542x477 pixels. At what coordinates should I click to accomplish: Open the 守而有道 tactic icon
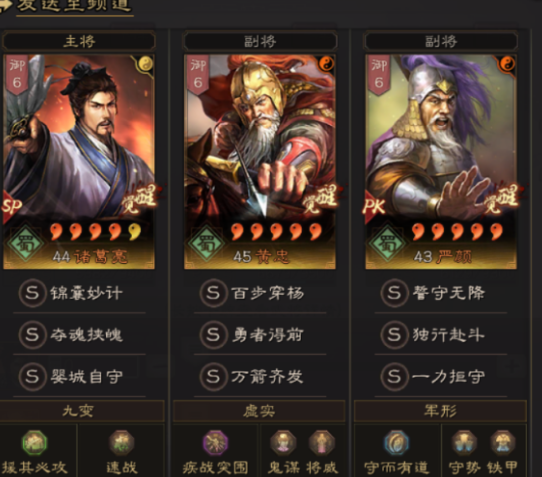tap(396, 443)
